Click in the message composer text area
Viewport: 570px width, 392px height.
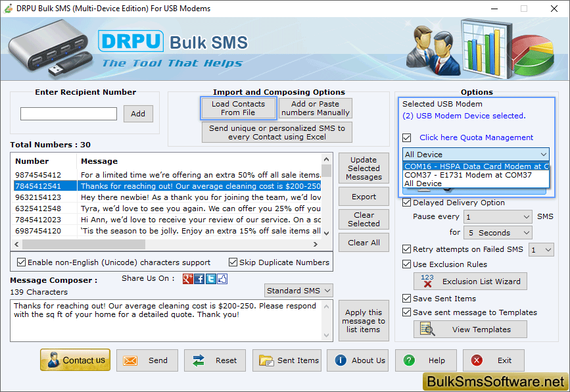click(166, 320)
